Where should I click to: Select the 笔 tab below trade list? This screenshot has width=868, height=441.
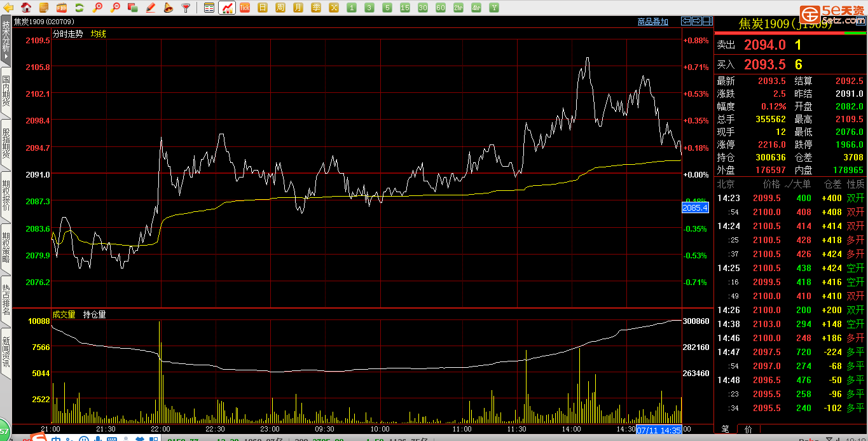click(726, 429)
